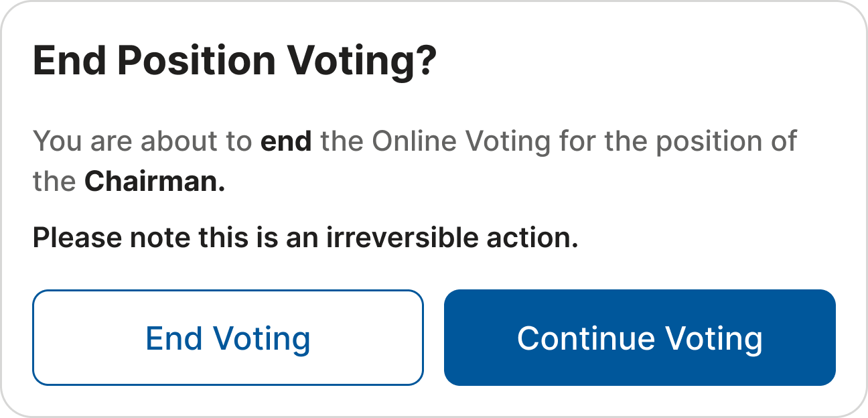Click the phrase "Online Voting" in the description
The height and width of the screenshot is (418, 868).
coord(461,141)
